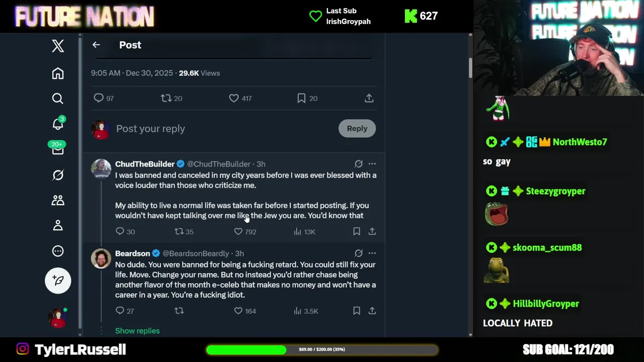The height and width of the screenshot is (362, 644).
Task: Open the X home feed icon
Action: pos(58,73)
